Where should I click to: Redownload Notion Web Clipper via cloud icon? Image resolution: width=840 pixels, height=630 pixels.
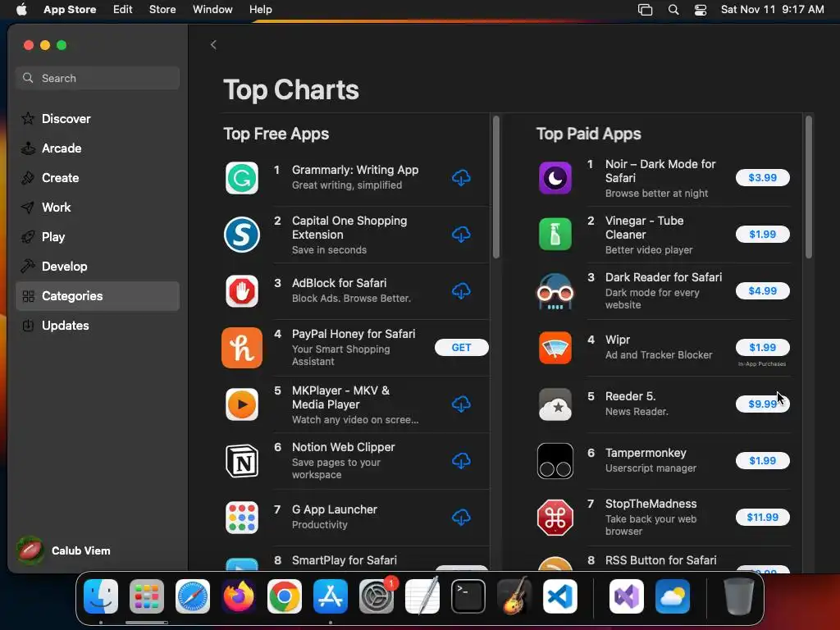[461, 461]
